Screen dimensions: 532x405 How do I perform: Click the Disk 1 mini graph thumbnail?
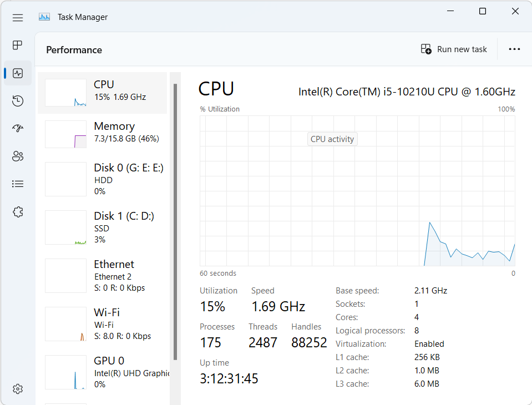pos(66,227)
